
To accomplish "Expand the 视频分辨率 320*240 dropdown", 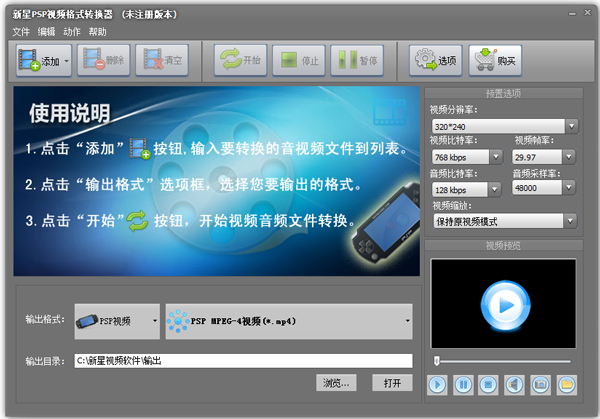I will coord(571,126).
